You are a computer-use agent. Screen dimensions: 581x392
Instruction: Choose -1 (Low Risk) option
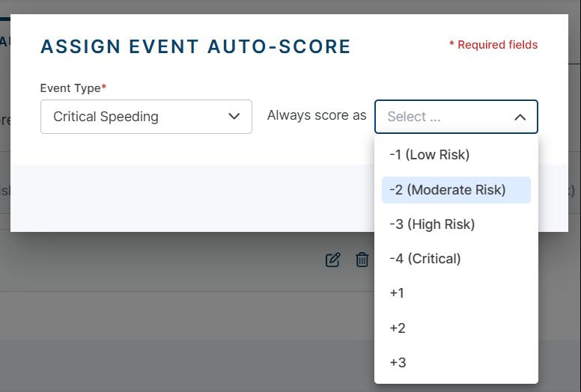(456, 155)
